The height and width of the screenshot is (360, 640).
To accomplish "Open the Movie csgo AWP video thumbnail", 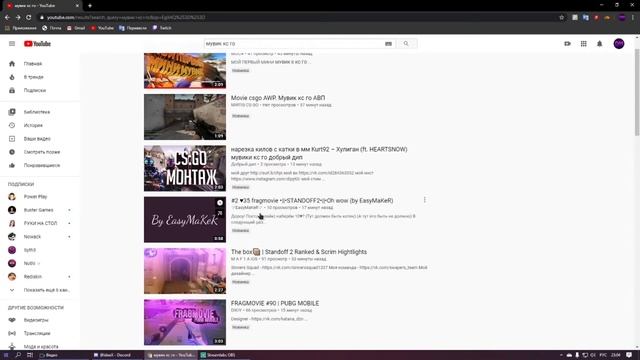I will pyautogui.click(x=185, y=117).
